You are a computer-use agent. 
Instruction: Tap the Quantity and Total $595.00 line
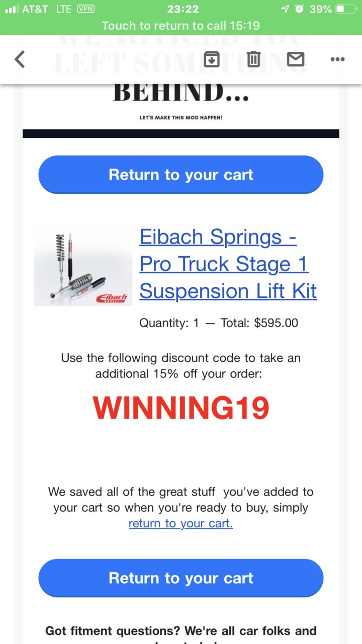point(219,323)
